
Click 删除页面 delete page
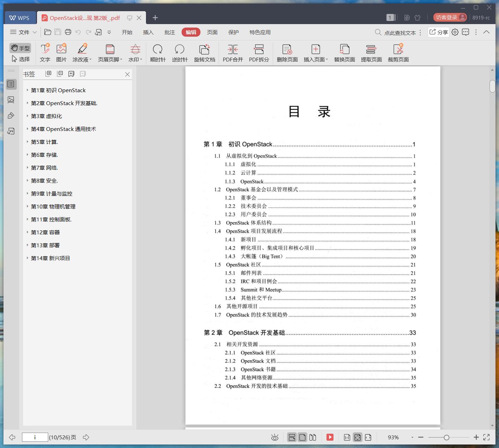coord(287,53)
